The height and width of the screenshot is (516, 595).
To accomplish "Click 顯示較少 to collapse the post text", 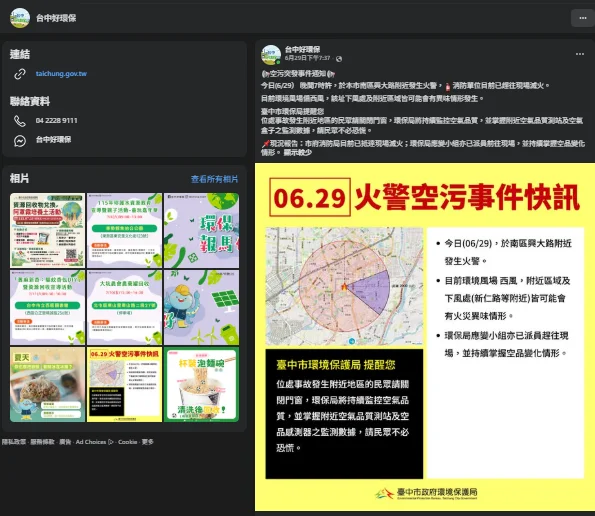I will coord(298,152).
